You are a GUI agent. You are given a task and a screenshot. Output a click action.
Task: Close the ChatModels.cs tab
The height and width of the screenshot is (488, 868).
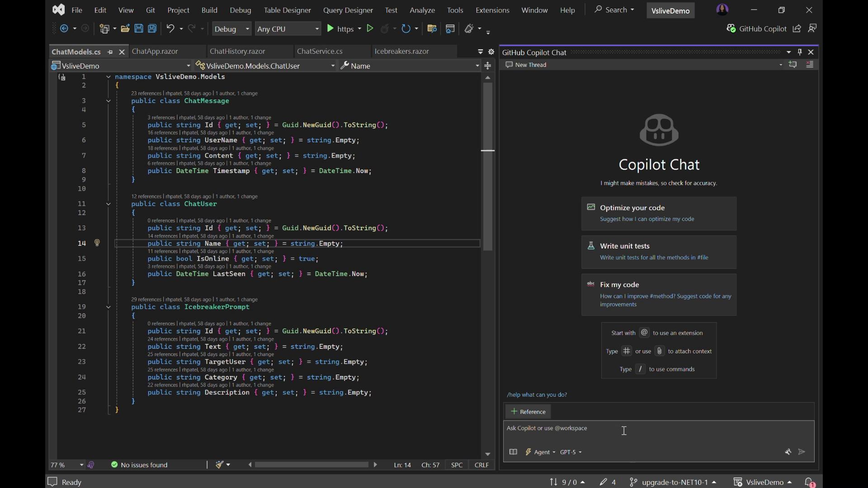pyautogui.click(x=122, y=52)
